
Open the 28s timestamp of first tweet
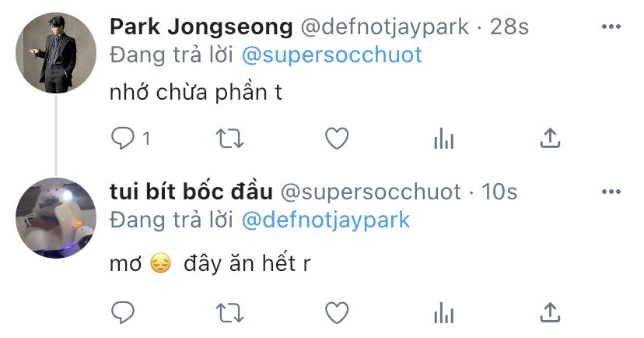coord(509,26)
